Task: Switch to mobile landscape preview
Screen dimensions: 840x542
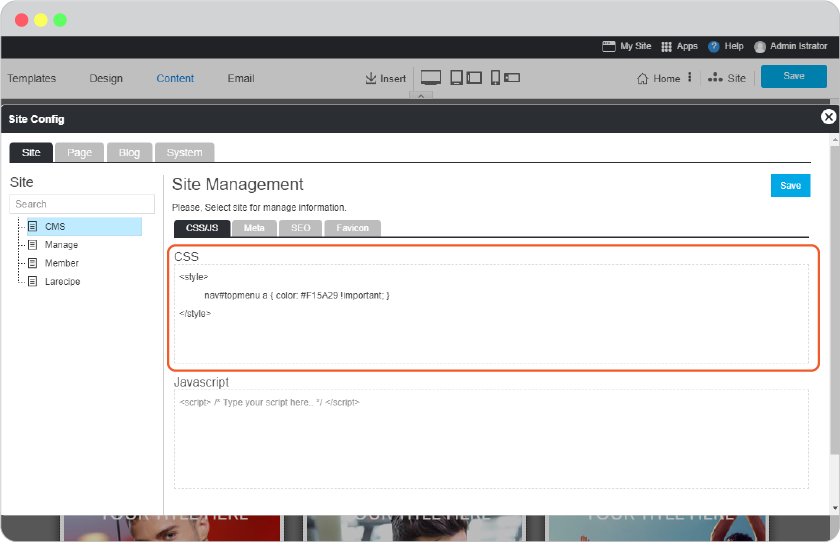Action: (x=512, y=78)
